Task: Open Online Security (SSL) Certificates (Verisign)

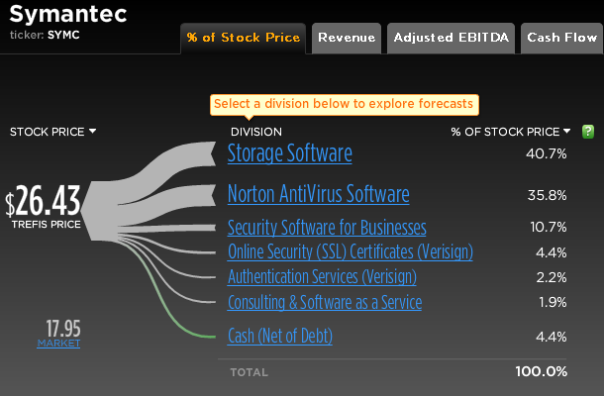Action: [x=350, y=252]
